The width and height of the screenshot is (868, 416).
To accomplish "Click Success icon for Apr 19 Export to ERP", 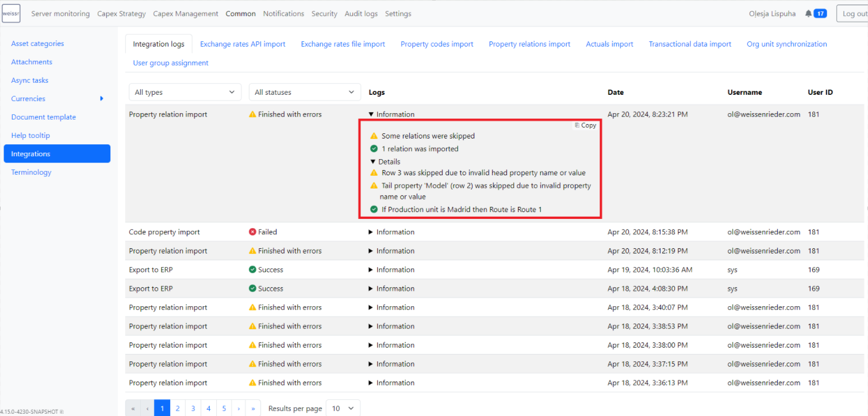I will (x=252, y=269).
